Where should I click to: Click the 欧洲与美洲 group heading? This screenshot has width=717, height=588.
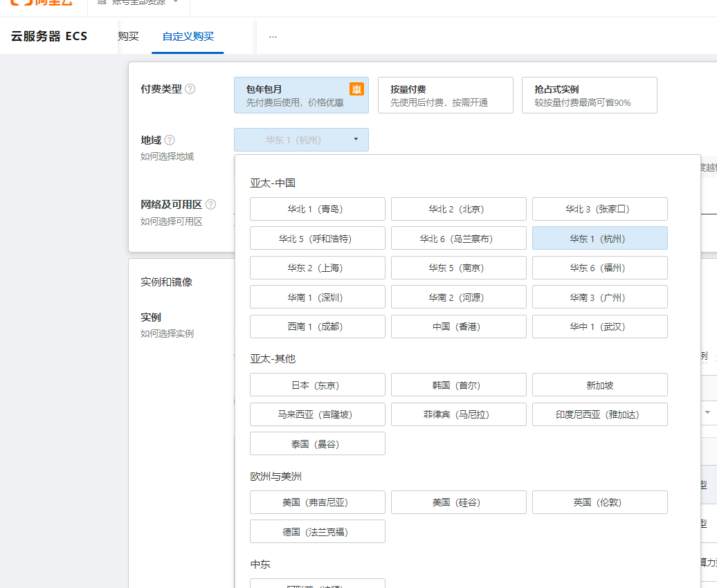coord(275,477)
